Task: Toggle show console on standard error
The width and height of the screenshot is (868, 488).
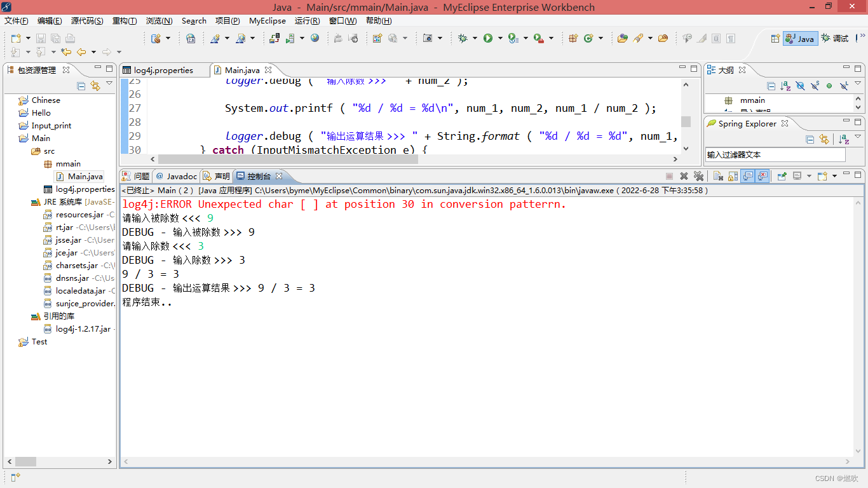Action: point(763,176)
